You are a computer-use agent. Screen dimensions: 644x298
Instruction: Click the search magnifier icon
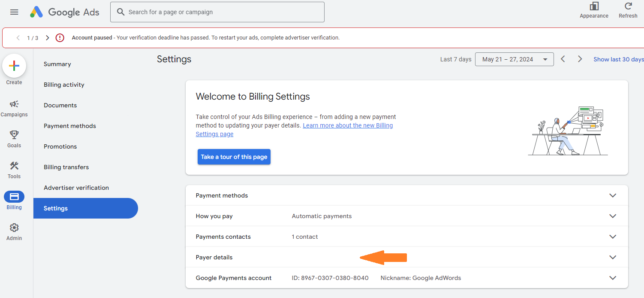[x=121, y=12]
